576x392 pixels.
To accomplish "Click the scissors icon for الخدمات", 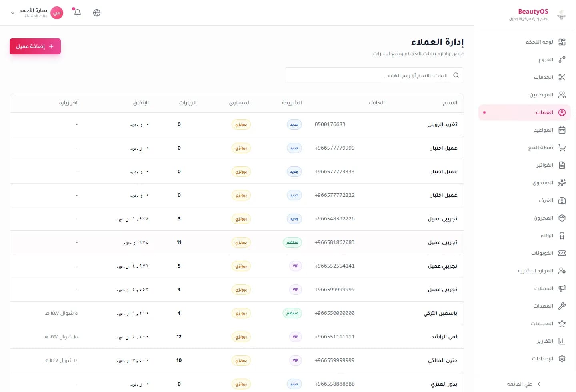I will [562, 77].
